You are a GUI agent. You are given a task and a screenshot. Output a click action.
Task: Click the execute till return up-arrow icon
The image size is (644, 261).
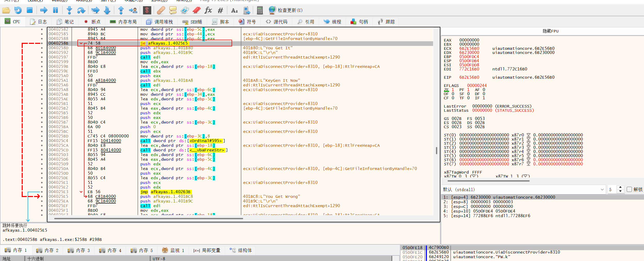pos(121,10)
